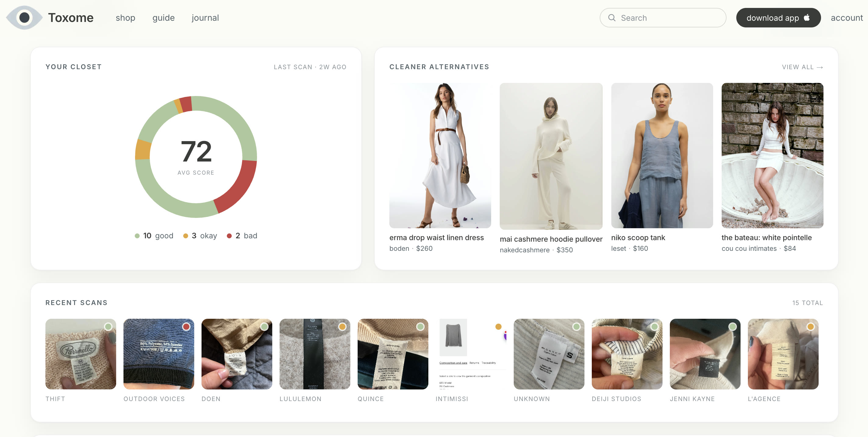This screenshot has height=437, width=868.
Task: Click the yellow status dot on L'Agence scan
Action: (810, 327)
